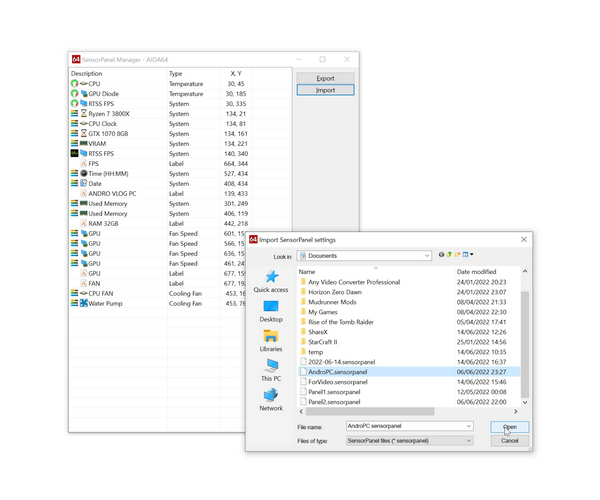The height and width of the screenshot is (500, 600).
Task: Open the File name combo box dropdown
Action: [468, 426]
